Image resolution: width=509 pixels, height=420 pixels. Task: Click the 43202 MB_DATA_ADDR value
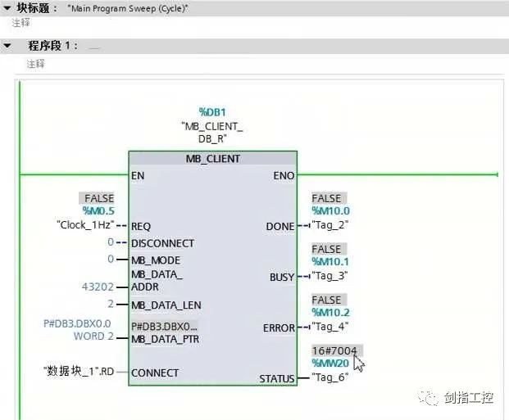tap(94, 287)
